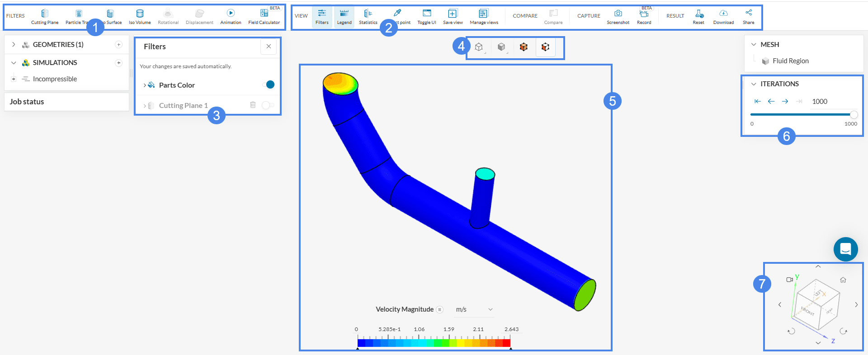Expand the GEOMETRIES tree section
The image size is (868, 355).
point(14,44)
